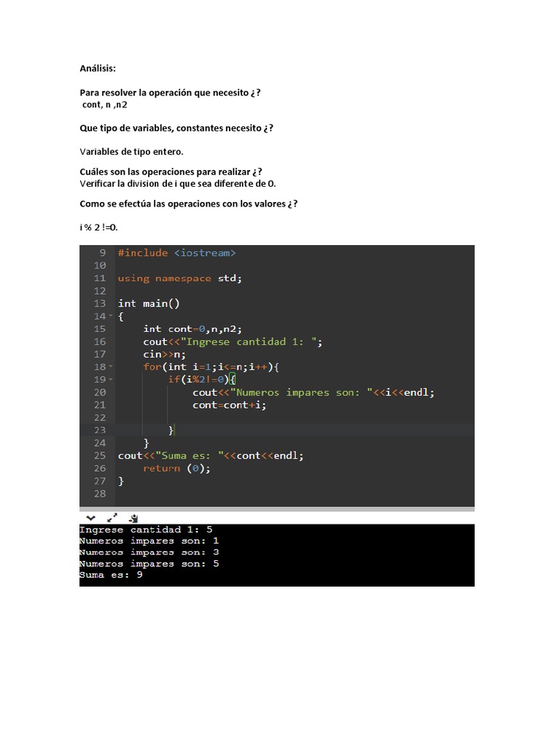560x747 pixels.
Task: Click the 'cont=cont+i;' code line
Action: click(229, 405)
